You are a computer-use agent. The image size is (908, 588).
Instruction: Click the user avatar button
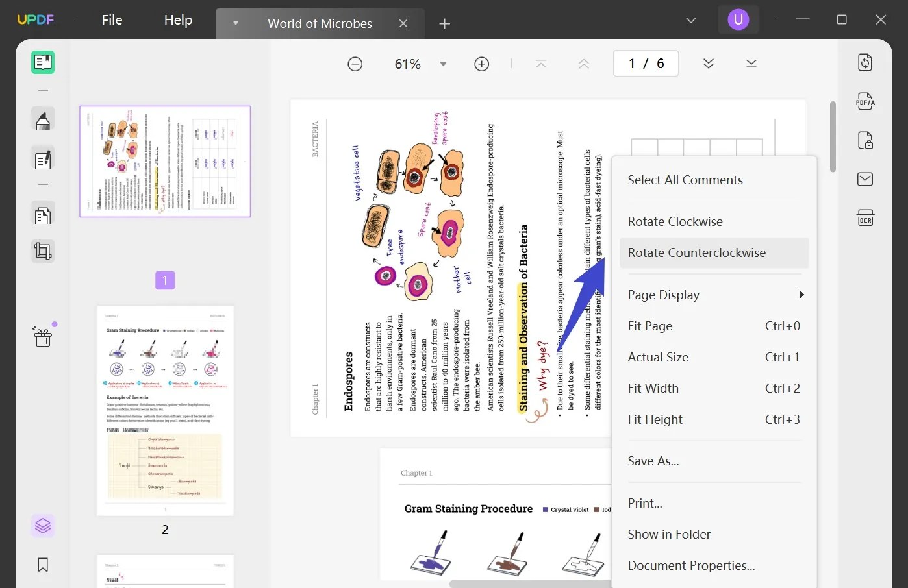738,19
